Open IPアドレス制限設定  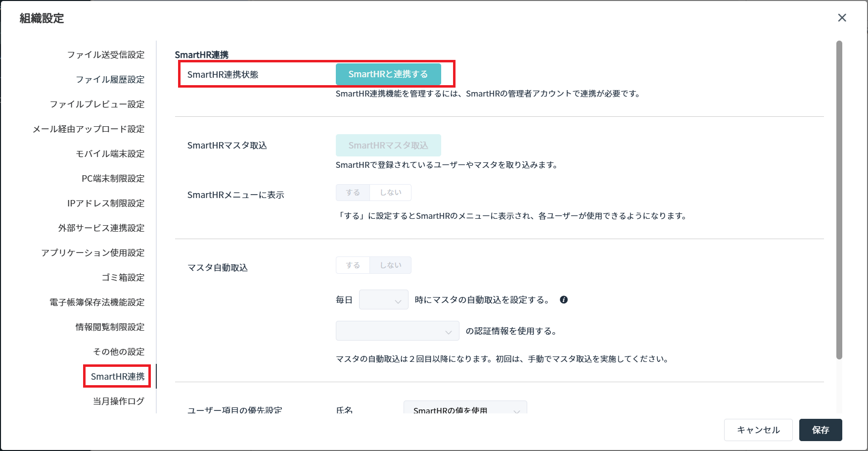tap(106, 203)
